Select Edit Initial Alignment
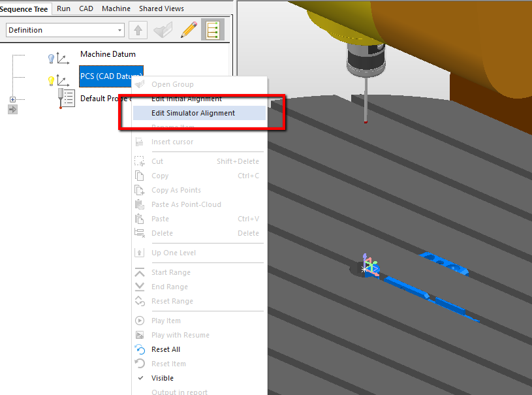The image size is (532, 395). pos(193,99)
